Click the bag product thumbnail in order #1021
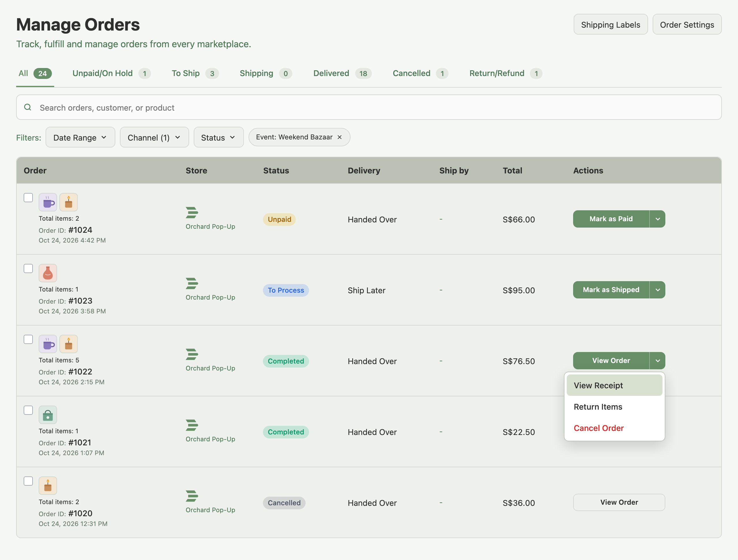The width and height of the screenshot is (738, 560). click(x=48, y=415)
